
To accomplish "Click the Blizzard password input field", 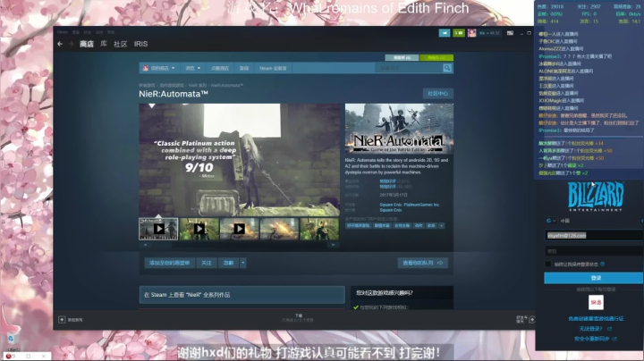I will pos(594,251).
